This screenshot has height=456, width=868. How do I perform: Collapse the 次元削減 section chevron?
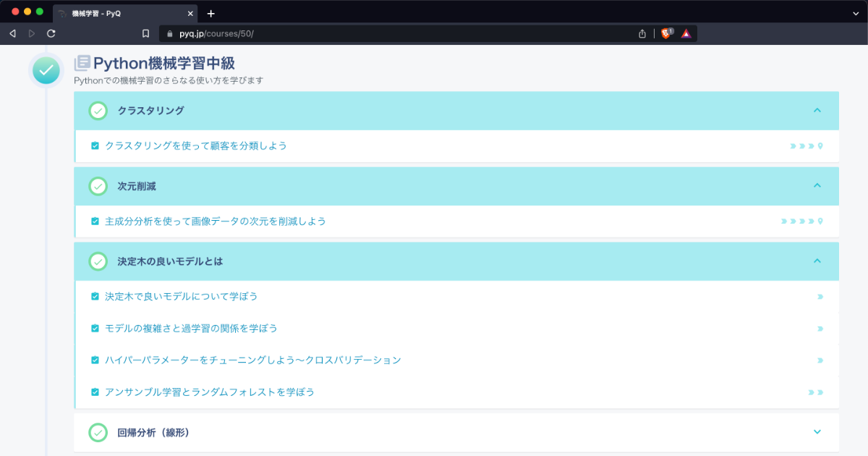click(817, 186)
